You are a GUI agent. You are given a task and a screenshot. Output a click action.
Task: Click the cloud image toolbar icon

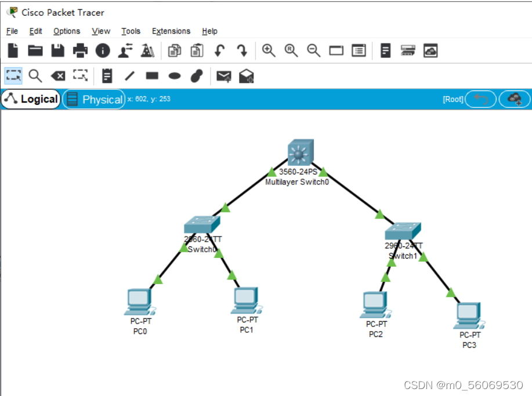[x=430, y=50]
